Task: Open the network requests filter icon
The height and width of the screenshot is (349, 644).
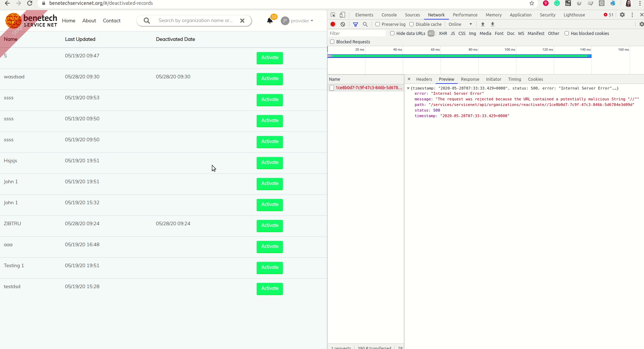Action: [x=356, y=24]
